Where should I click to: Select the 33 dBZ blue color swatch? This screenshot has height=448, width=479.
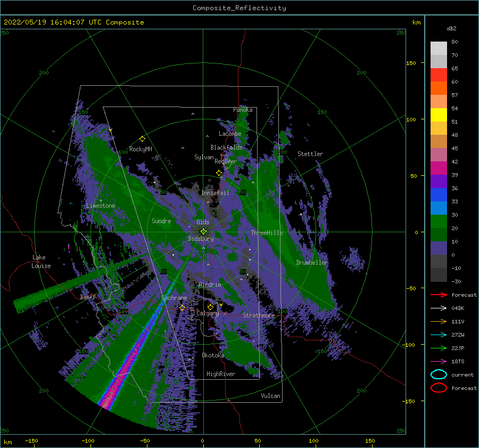(439, 194)
